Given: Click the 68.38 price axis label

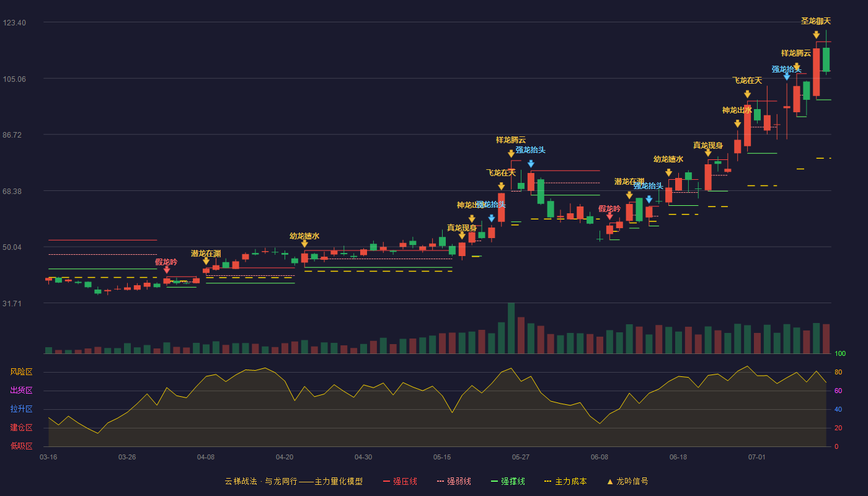Looking at the screenshot, I should tap(12, 191).
